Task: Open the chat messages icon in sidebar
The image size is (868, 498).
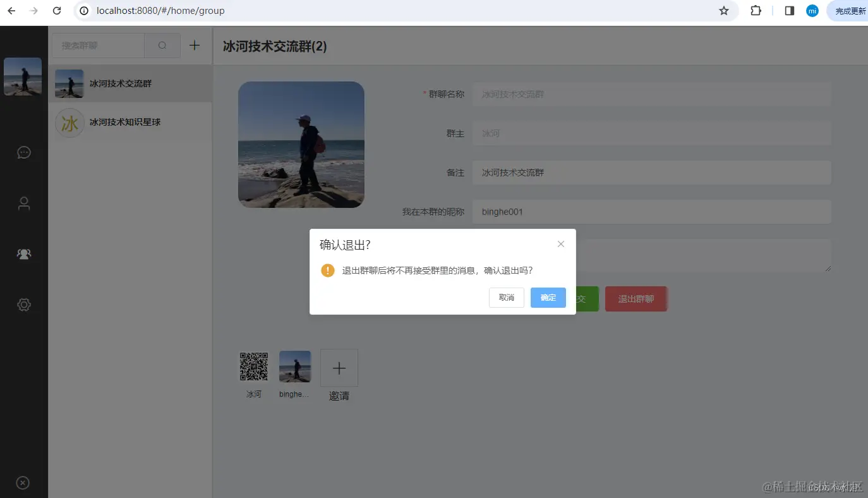Action: tap(23, 152)
